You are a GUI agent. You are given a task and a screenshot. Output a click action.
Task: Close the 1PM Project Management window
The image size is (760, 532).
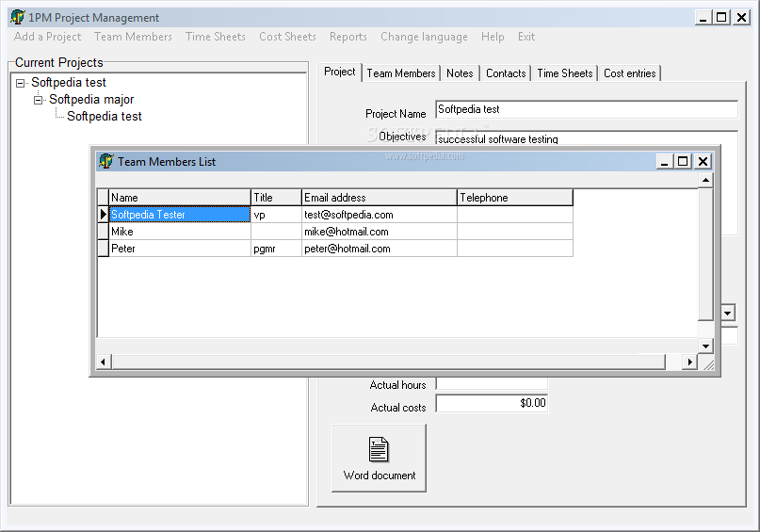[x=741, y=18]
